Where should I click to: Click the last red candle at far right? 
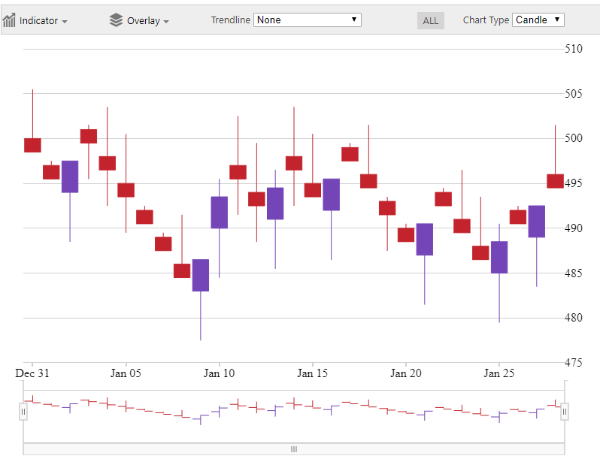(x=555, y=181)
